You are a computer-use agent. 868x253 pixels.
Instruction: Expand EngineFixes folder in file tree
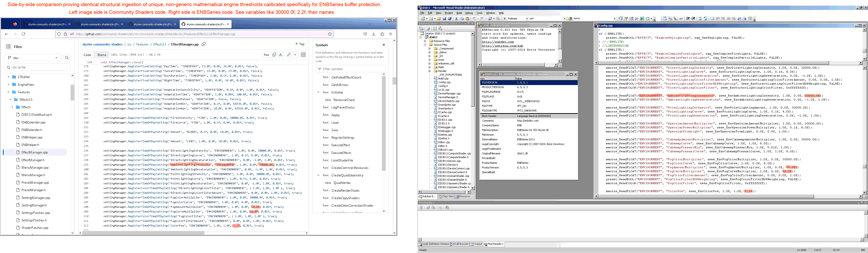tap(8, 84)
